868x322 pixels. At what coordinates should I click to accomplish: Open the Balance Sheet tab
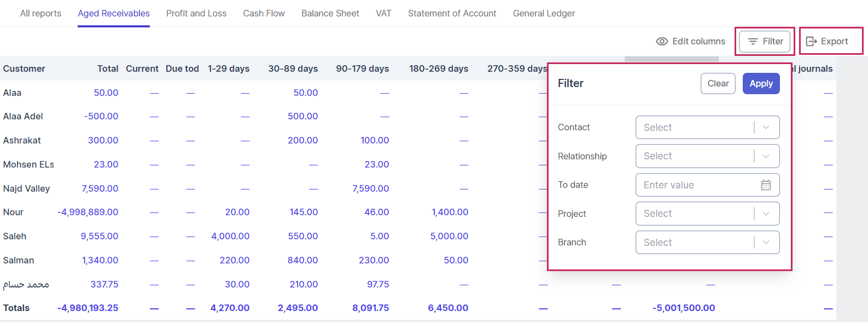point(330,13)
